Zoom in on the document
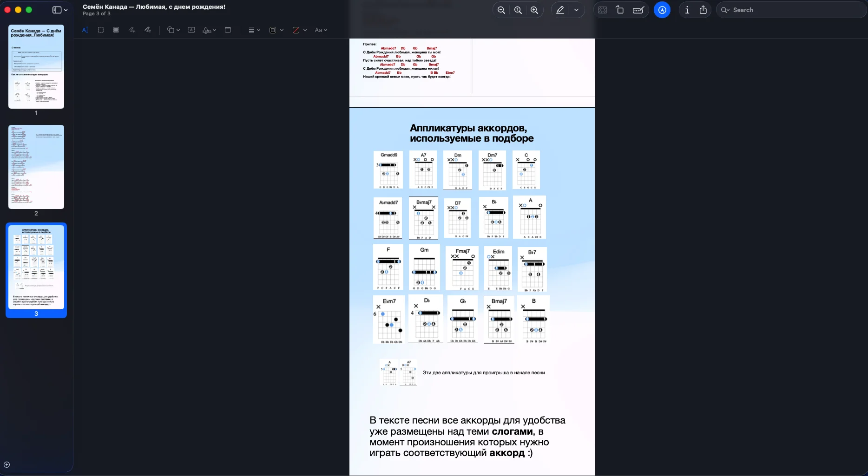This screenshot has height=476, width=868. [535, 10]
